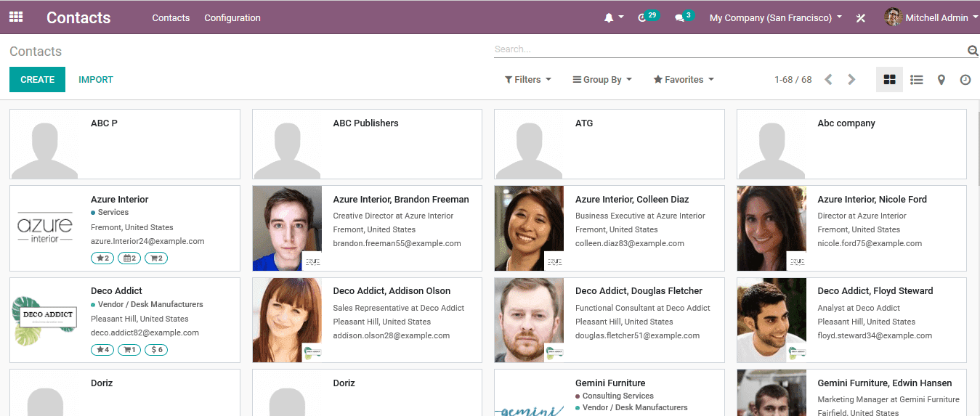Click Addison Olson's photo
The height and width of the screenshot is (416, 980).
pyautogui.click(x=287, y=320)
